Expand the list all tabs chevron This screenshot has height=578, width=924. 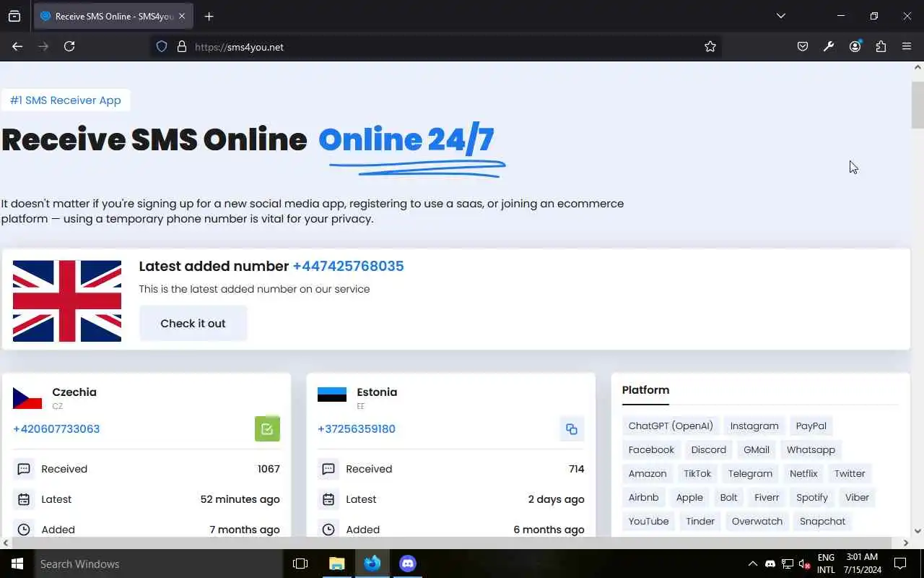tap(780, 16)
